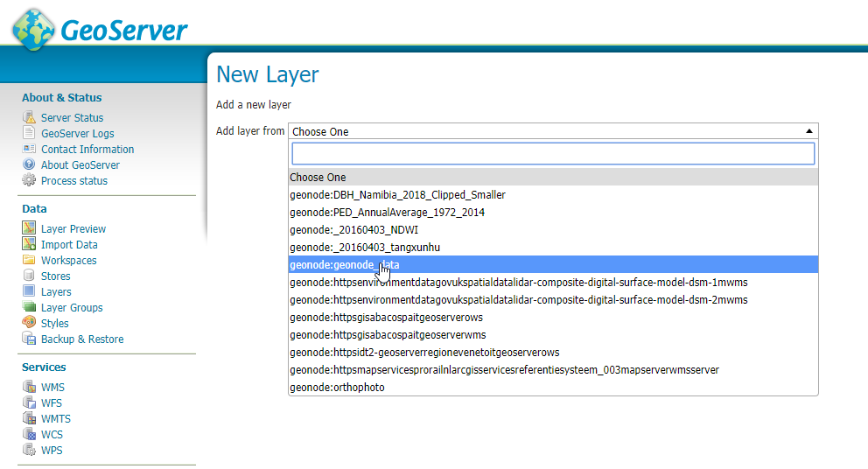868x469 pixels.
Task: Click the Layer Groups stack icon
Action: [29, 306]
